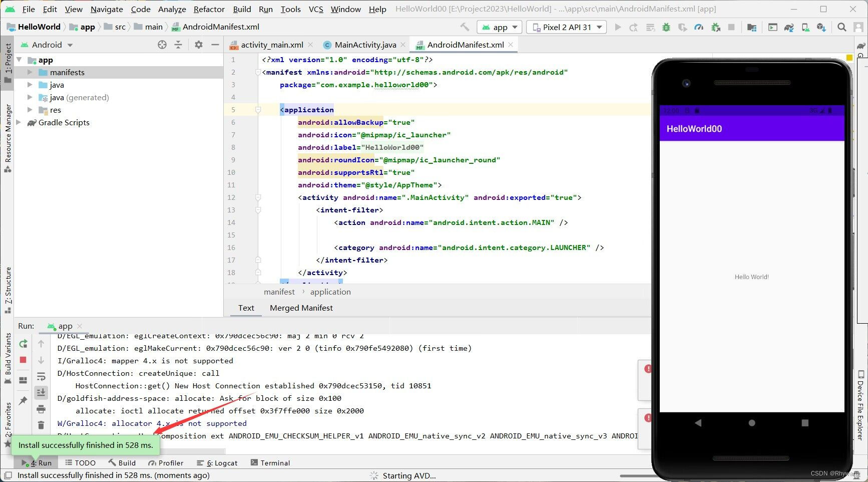The width and height of the screenshot is (868, 482).
Task: Tap the emulator Home navigation button
Action: coord(751,423)
